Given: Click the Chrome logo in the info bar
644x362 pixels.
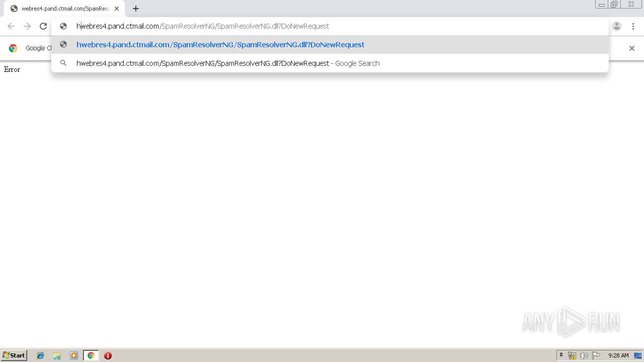Looking at the screenshot, I should coord(13,48).
